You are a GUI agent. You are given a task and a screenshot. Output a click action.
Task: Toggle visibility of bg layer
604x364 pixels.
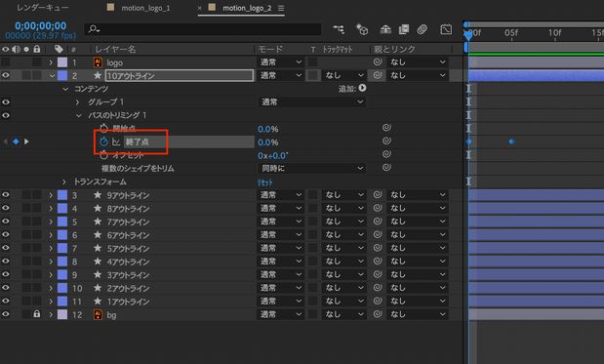point(6,314)
